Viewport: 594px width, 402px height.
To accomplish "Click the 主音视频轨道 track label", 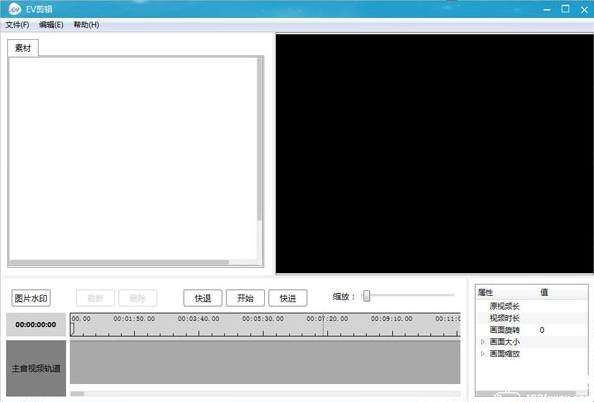I will tap(36, 368).
